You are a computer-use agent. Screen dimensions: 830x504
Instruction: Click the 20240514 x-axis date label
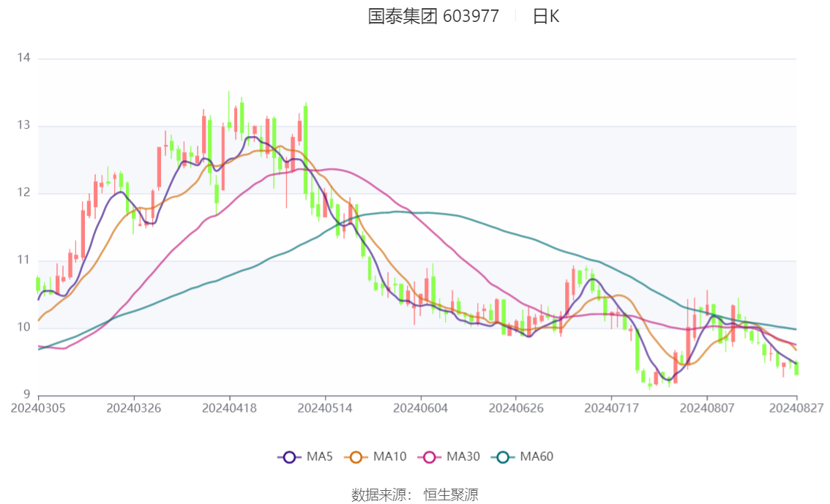click(325, 408)
